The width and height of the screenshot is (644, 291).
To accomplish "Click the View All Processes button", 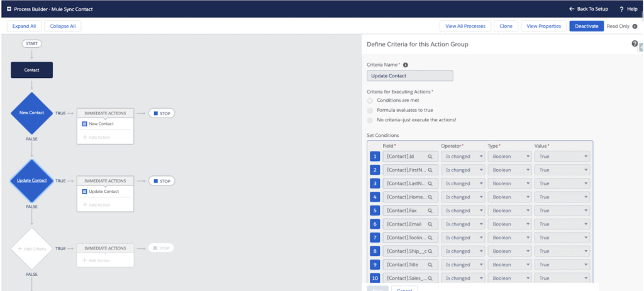I will tap(465, 26).
